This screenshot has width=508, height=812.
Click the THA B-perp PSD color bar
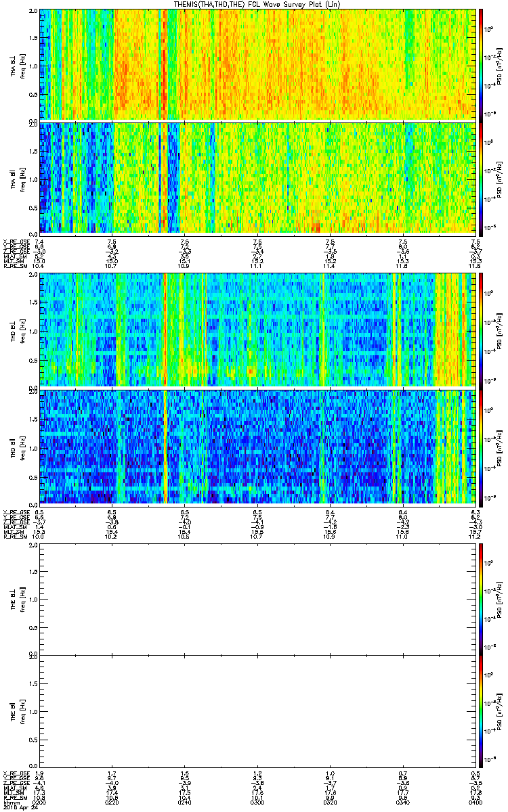[481, 65]
